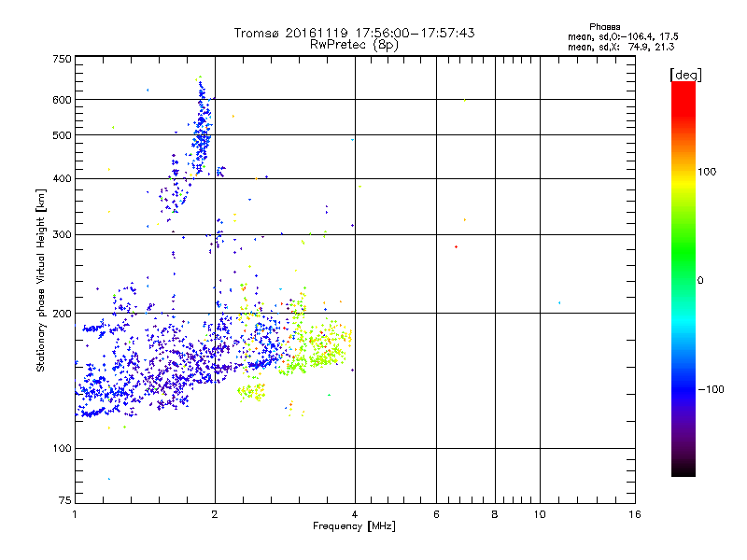Click the x-axis tick label '4'
This screenshot has width=747, height=560.
pyautogui.click(x=355, y=514)
